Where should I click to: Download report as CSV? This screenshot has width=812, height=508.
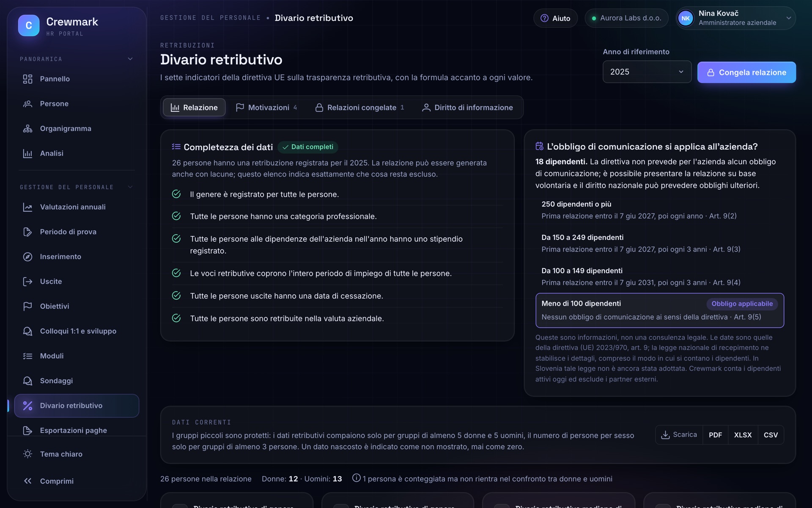point(771,435)
